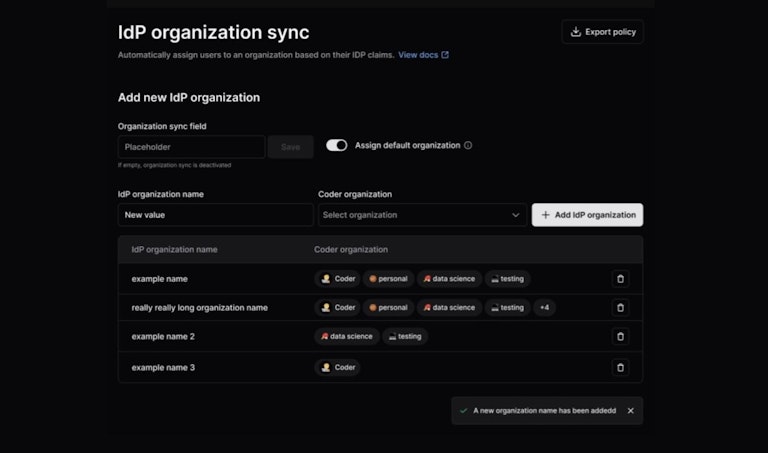Viewport: 768px width, 453px height.
Task: Click the external link icon next to View docs
Action: 445,55
